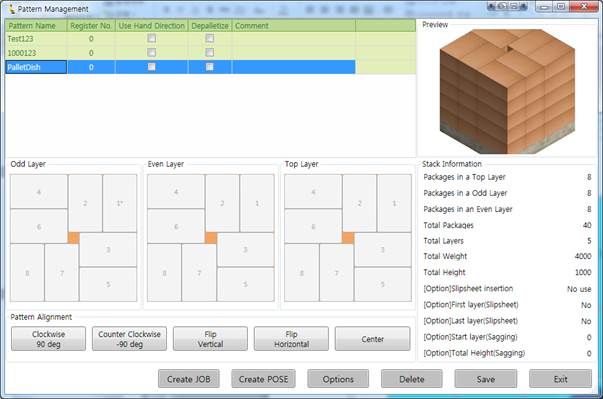Click Register No. cell of PalletDish

click(91, 67)
